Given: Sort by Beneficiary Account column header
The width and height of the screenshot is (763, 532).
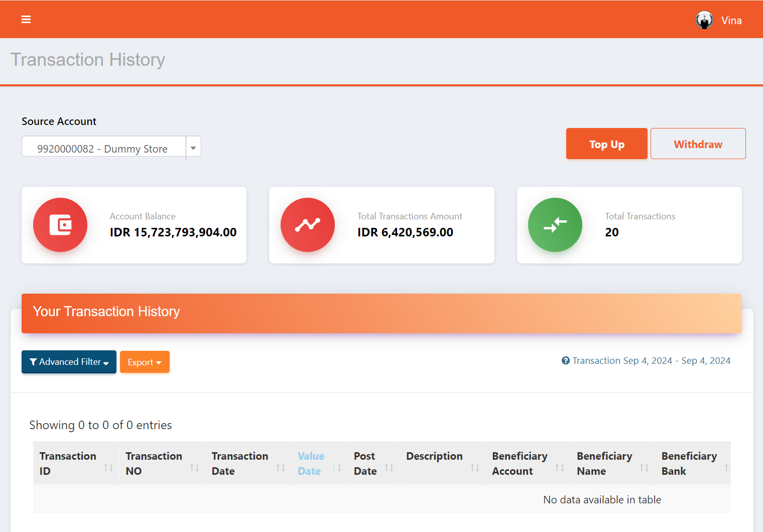Looking at the screenshot, I should pyautogui.click(x=520, y=463).
